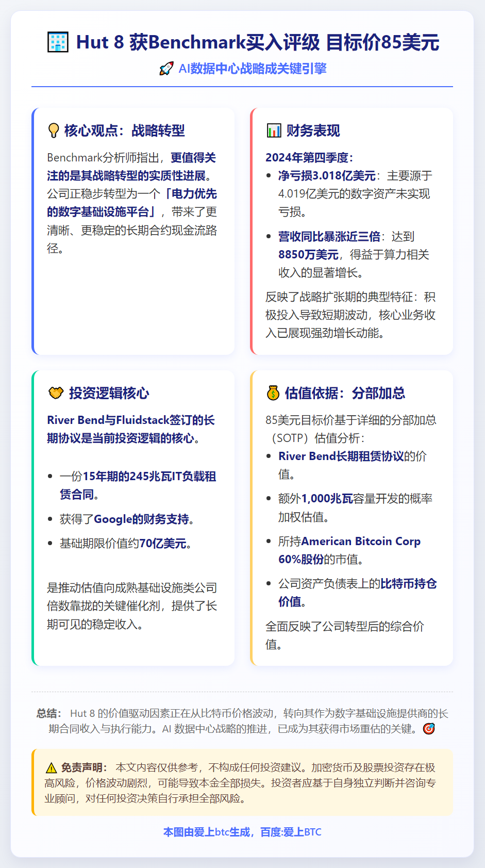Click the label 2024年第四季度
This screenshot has width=485, height=868.
click(309, 157)
